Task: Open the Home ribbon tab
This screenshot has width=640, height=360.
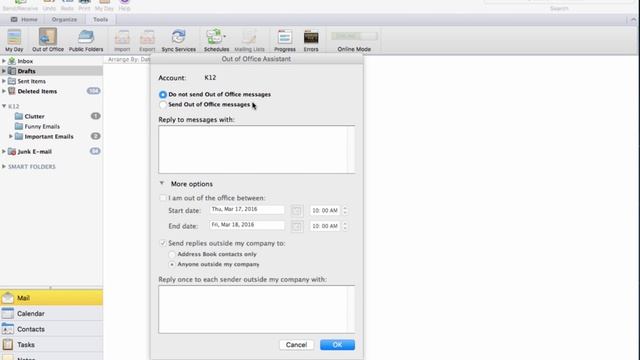Action: pyautogui.click(x=24, y=20)
